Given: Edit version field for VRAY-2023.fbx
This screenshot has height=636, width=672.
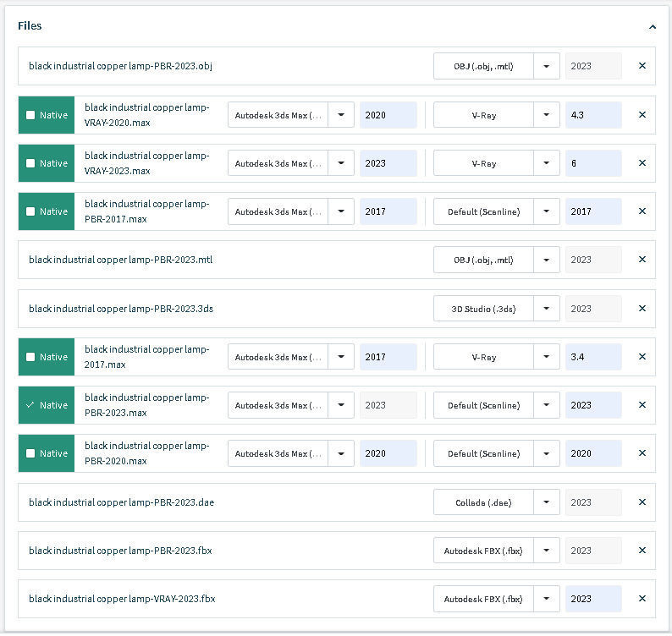Looking at the screenshot, I should [x=593, y=599].
